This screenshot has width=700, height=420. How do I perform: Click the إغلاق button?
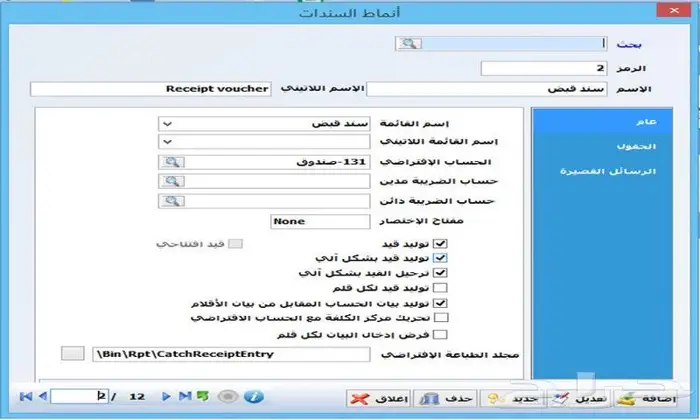coord(379,399)
